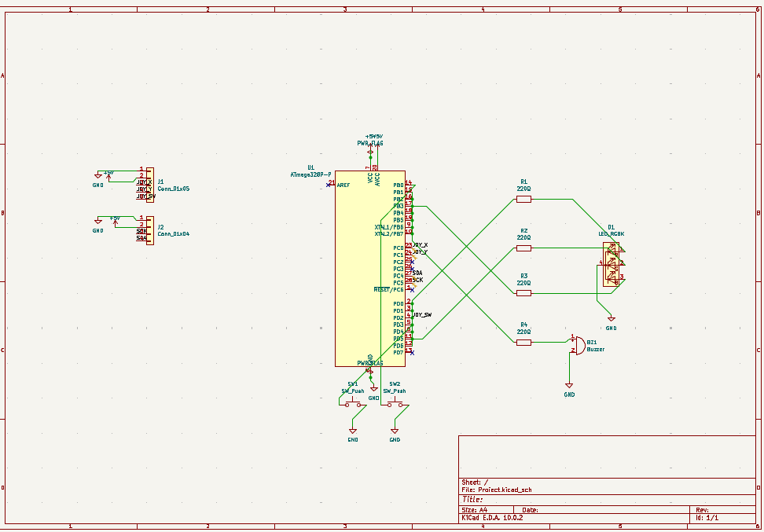The image size is (764, 532).
Task: Click the 220Ω value under R2
Action: [523, 238]
